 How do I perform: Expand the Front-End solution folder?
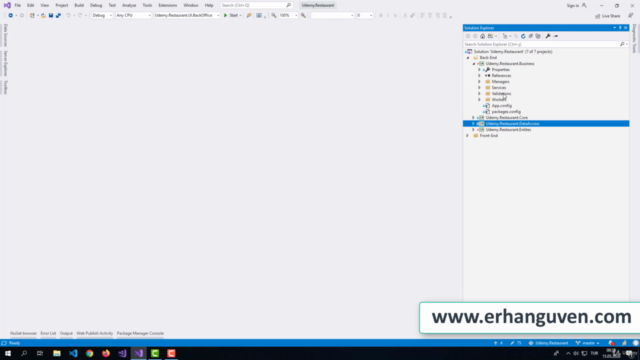[468, 136]
